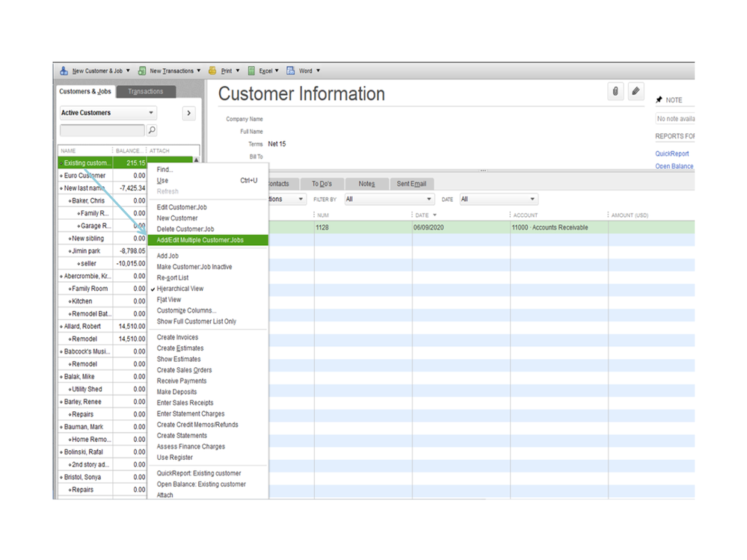Switch to the Transactions tab
Image resolution: width=747 pixels, height=560 pixels.
pos(146,92)
